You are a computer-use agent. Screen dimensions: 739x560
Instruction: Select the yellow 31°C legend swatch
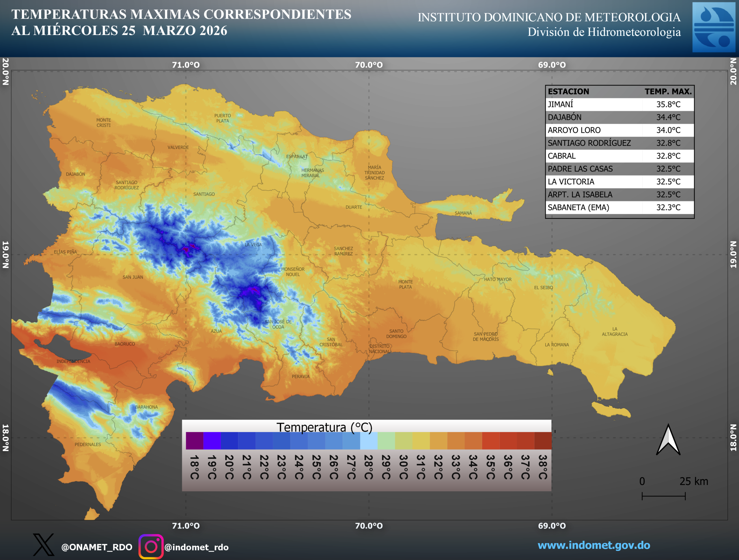pyautogui.click(x=421, y=441)
